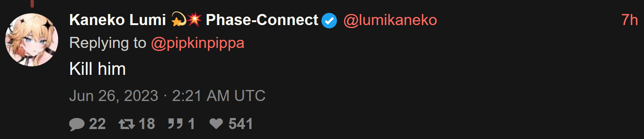This screenshot has height=139, width=644.
Task: Click the collision burst emoji in name
Action: click(x=194, y=20)
